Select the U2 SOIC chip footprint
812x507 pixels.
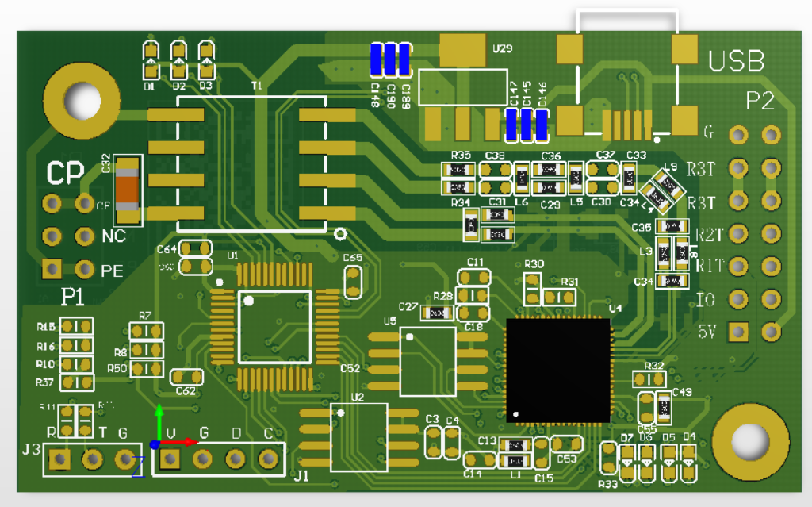(x=359, y=437)
